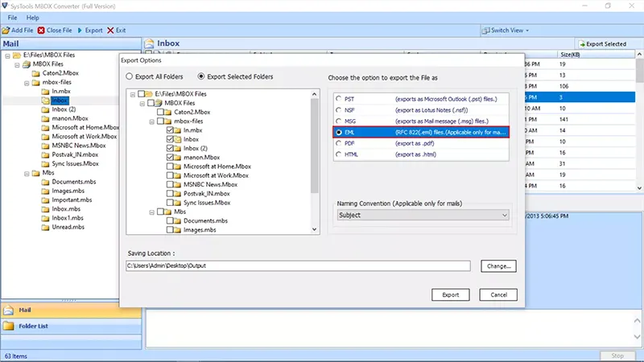The image size is (644, 362).
Task: Open the Switch View dropdown arrow
Action: coord(527,31)
